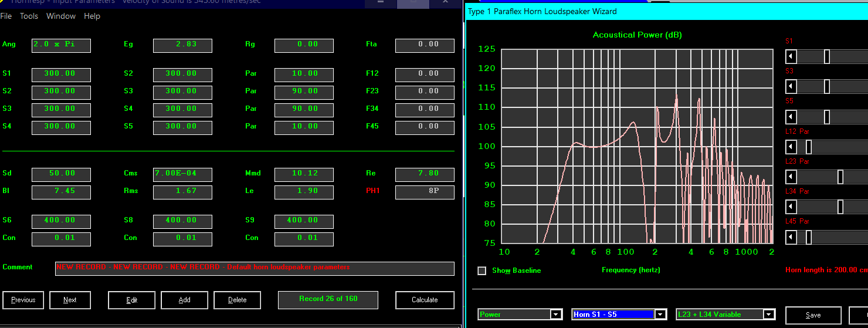Toggle the Show Baseline checkbox
This screenshot has width=868, height=328.
click(x=482, y=270)
